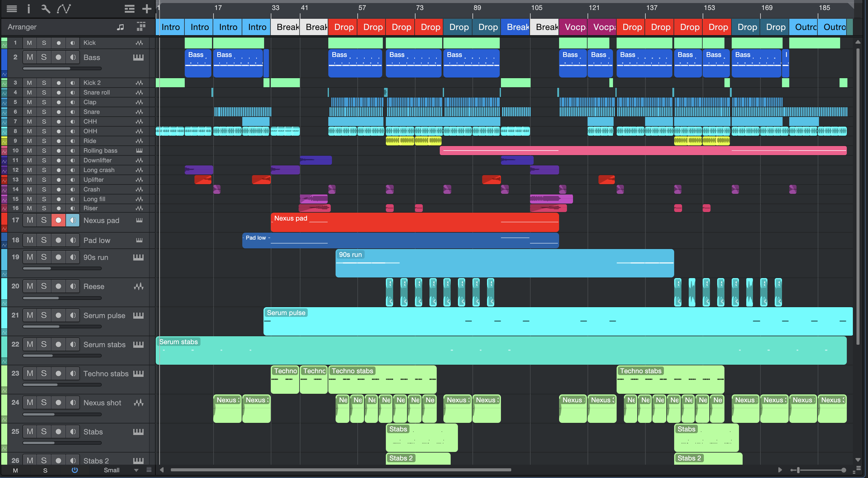The image size is (868, 478).
Task: Open instrument icon on Serum stabs track
Action: (138, 344)
